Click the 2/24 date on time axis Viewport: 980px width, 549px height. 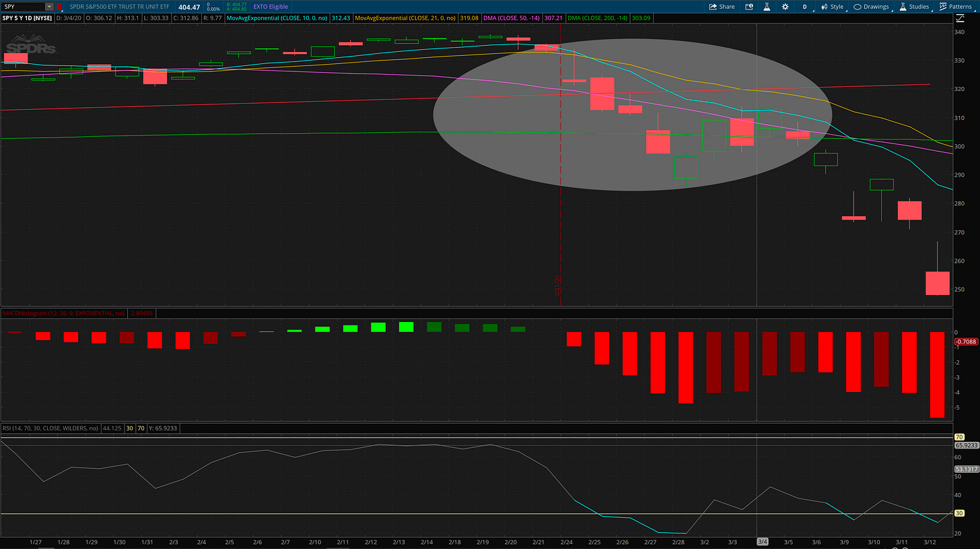pyautogui.click(x=566, y=542)
